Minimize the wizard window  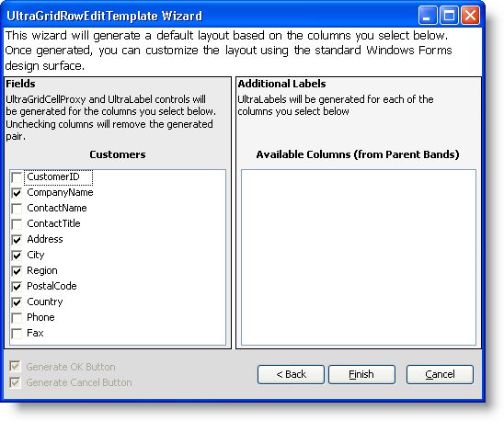click(428, 15)
